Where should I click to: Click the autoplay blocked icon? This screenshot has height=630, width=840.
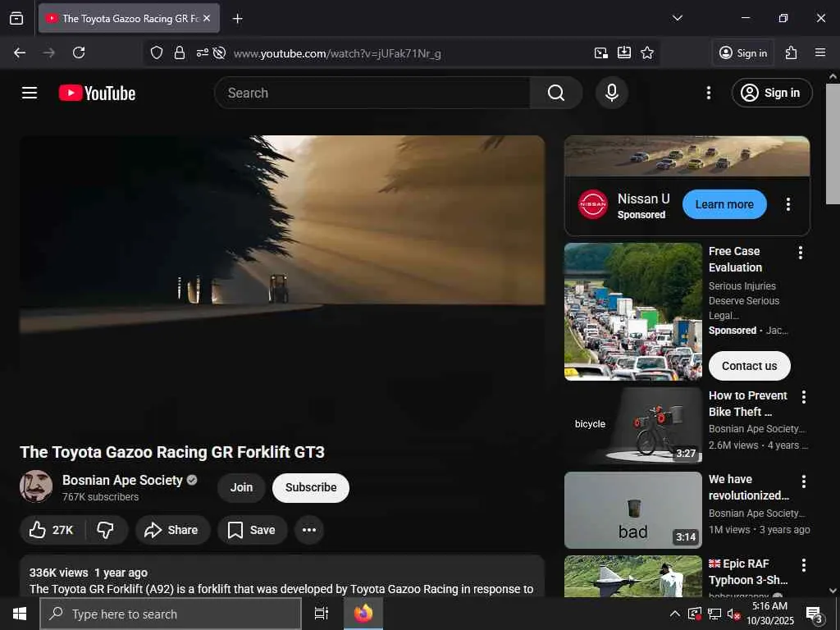click(x=219, y=53)
